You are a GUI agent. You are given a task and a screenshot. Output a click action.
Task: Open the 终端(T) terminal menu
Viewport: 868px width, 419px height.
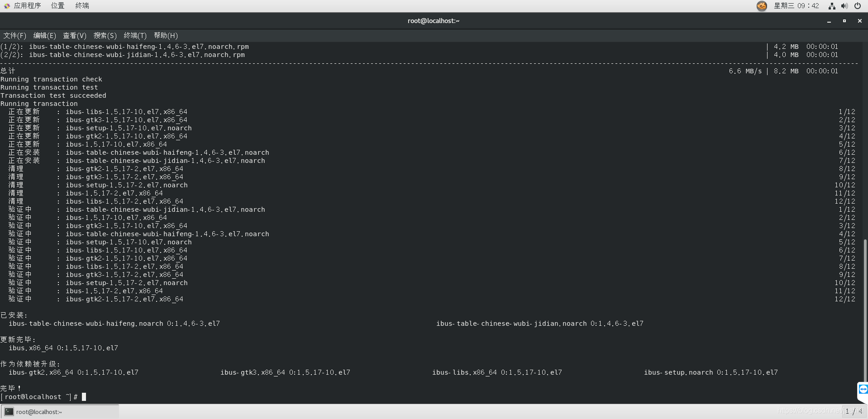click(135, 35)
